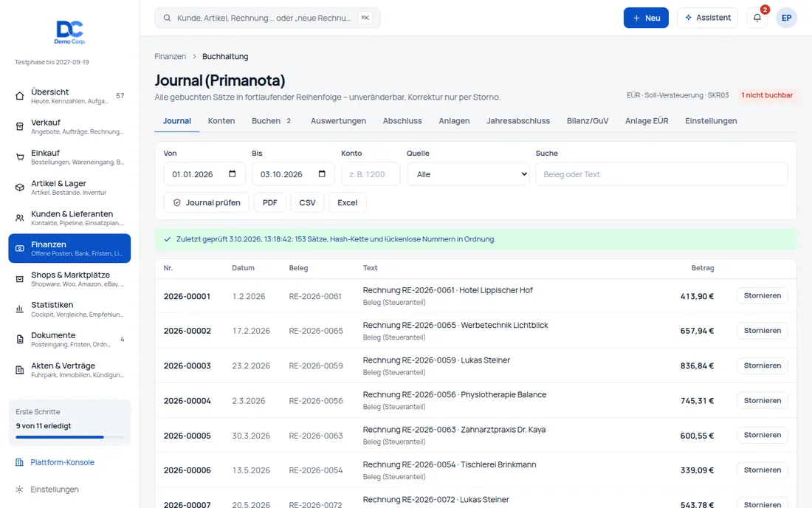Open the Statistiken chart icon
812x508 pixels.
[20, 309]
